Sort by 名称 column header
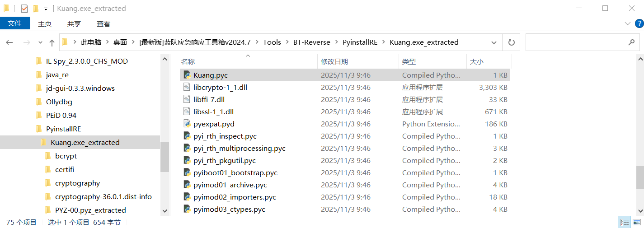 click(x=188, y=61)
